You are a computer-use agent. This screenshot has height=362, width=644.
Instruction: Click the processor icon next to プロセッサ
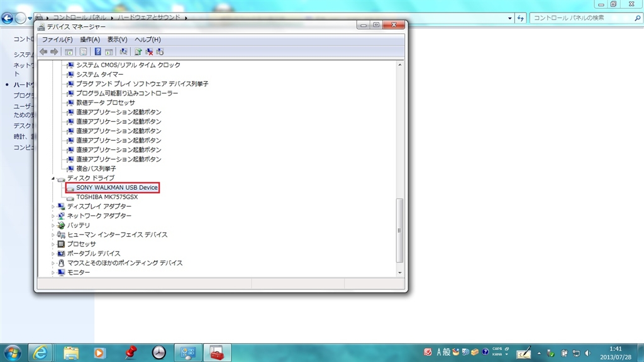(x=61, y=244)
